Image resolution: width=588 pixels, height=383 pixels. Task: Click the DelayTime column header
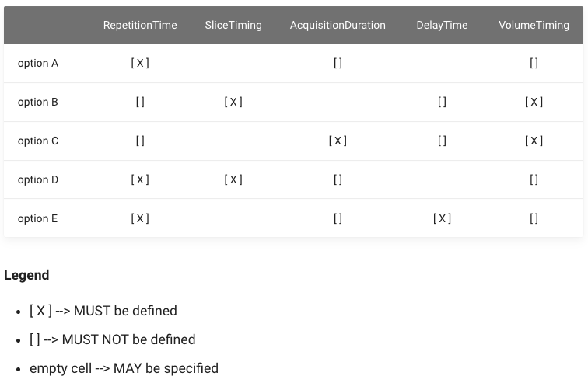[x=442, y=25]
